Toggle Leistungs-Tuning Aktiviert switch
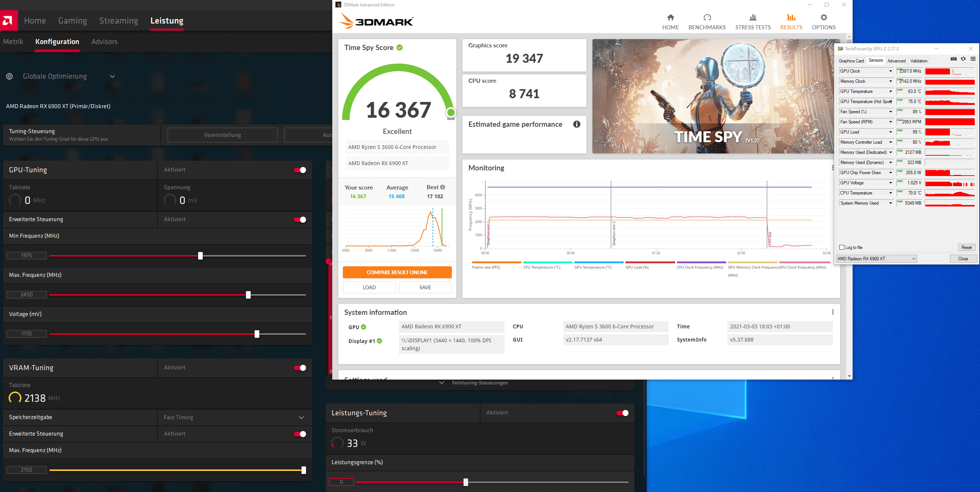This screenshot has height=492, width=980. point(623,413)
